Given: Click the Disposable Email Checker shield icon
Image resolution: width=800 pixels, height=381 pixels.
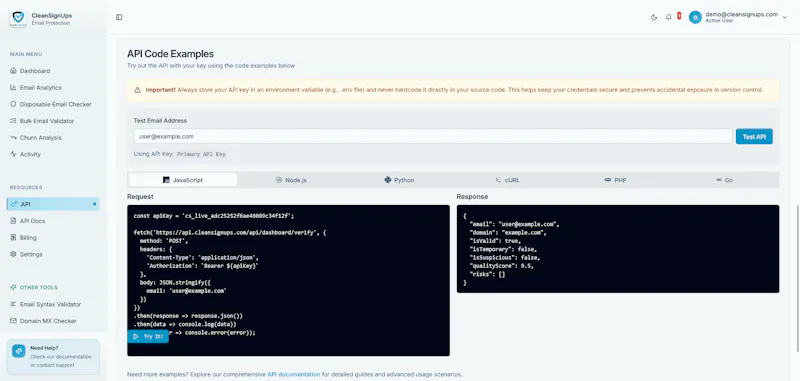Looking at the screenshot, I should (13, 104).
